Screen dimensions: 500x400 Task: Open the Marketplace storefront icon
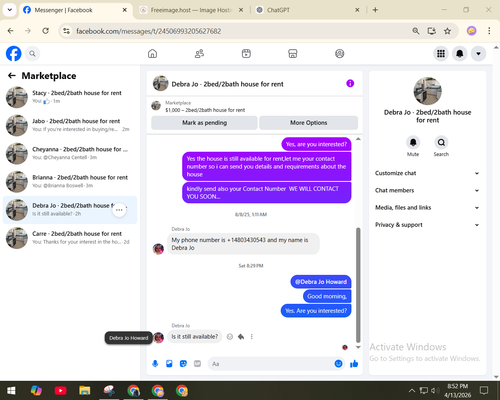(x=293, y=54)
